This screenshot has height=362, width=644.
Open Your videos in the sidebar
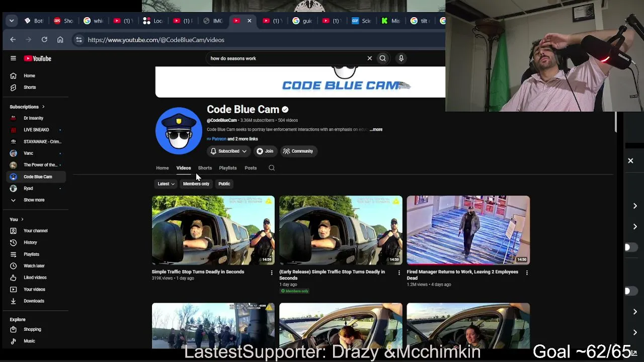[x=34, y=290]
